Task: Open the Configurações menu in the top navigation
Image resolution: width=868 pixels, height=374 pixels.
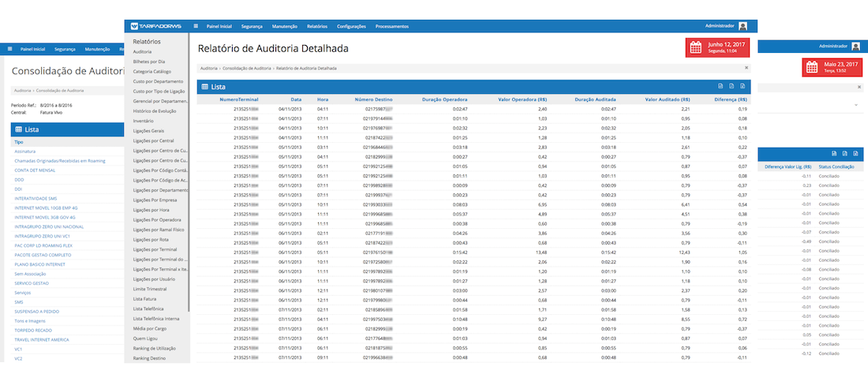Action: pyautogui.click(x=351, y=26)
